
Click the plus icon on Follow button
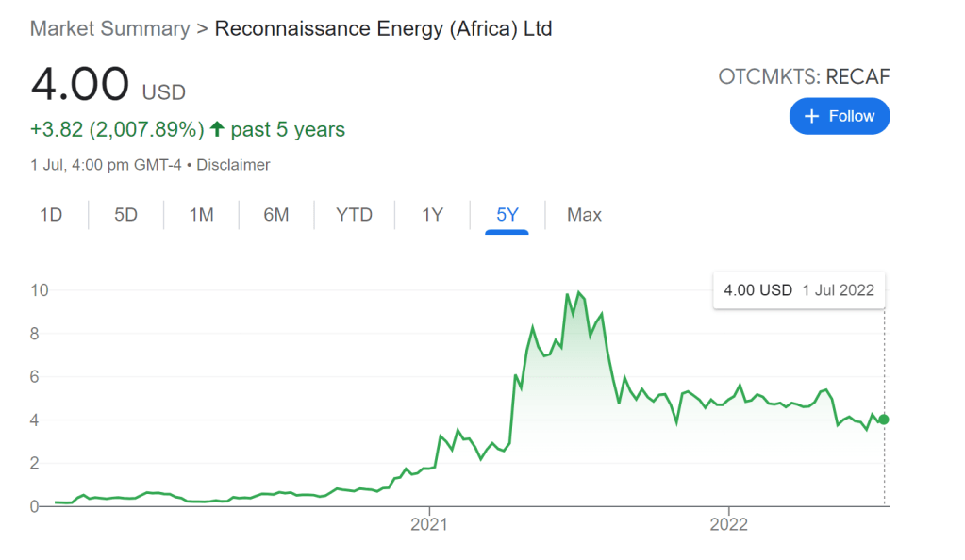click(x=810, y=116)
